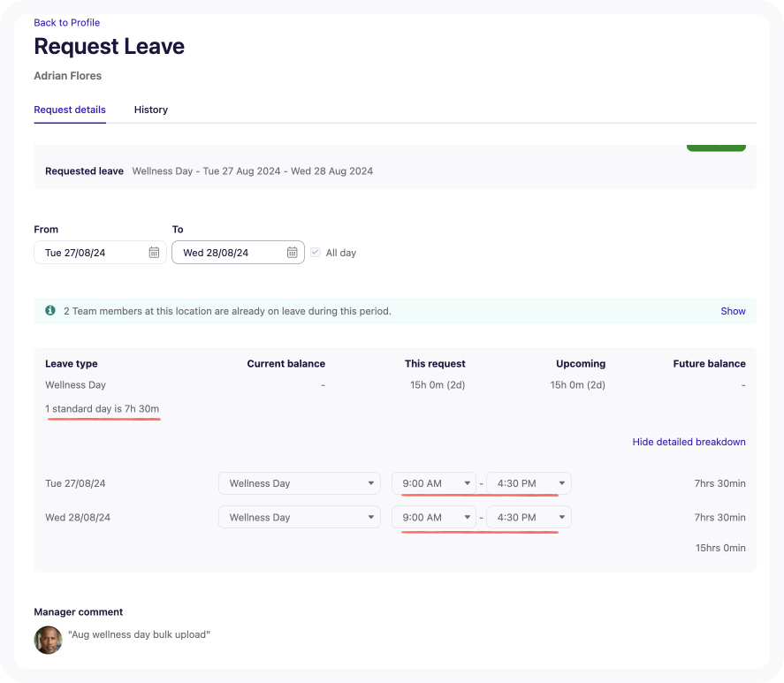The image size is (784, 683).
Task: Click the Back to Profile link
Action: click(x=66, y=22)
